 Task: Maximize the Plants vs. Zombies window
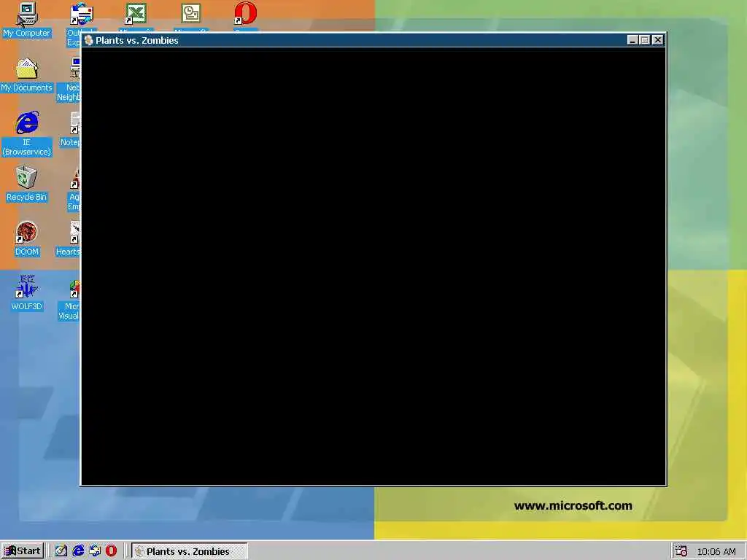(x=644, y=41)
